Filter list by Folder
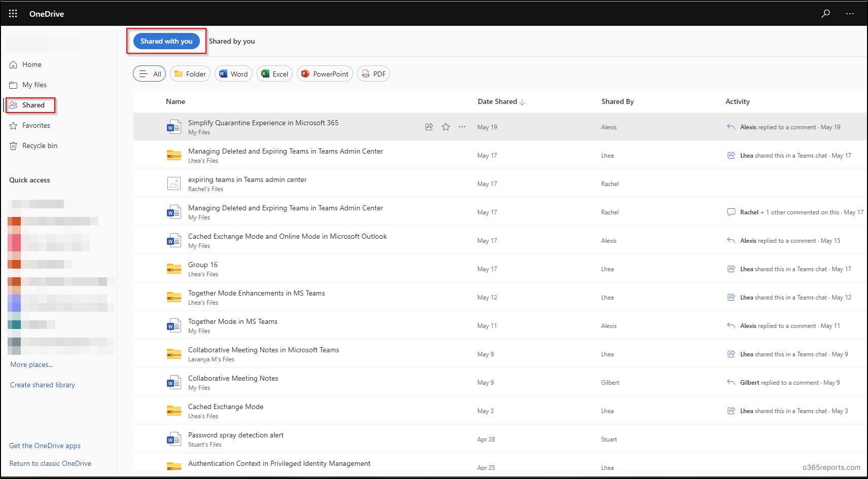Screen dimensions: 868x479 (x=190, y=74)
